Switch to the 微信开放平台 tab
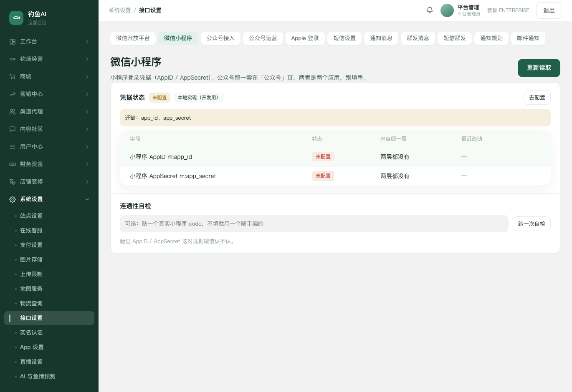The height and width of the screenshot is (392, 572). [133, 38]
